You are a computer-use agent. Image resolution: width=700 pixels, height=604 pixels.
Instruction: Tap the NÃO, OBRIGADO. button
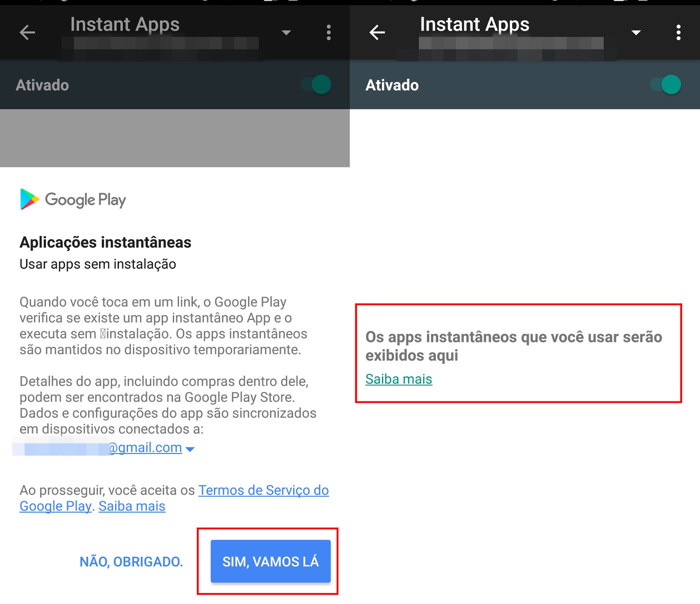(x=131, y=562)
